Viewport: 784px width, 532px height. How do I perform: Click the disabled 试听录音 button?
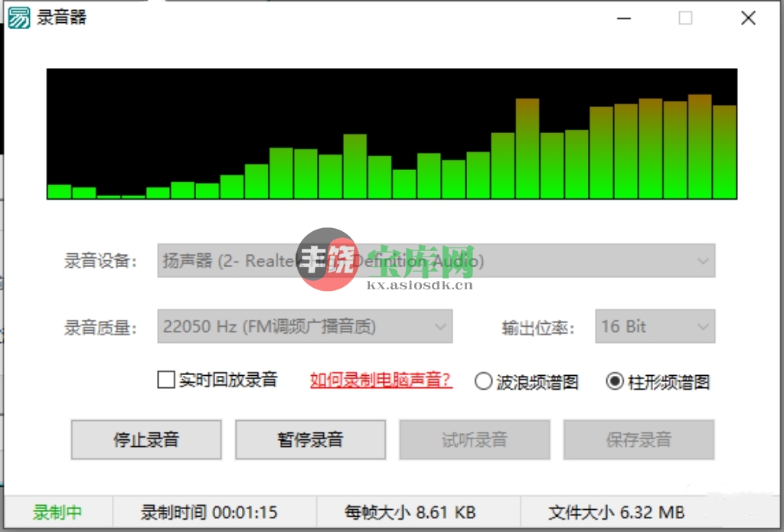tap(475, 439)
